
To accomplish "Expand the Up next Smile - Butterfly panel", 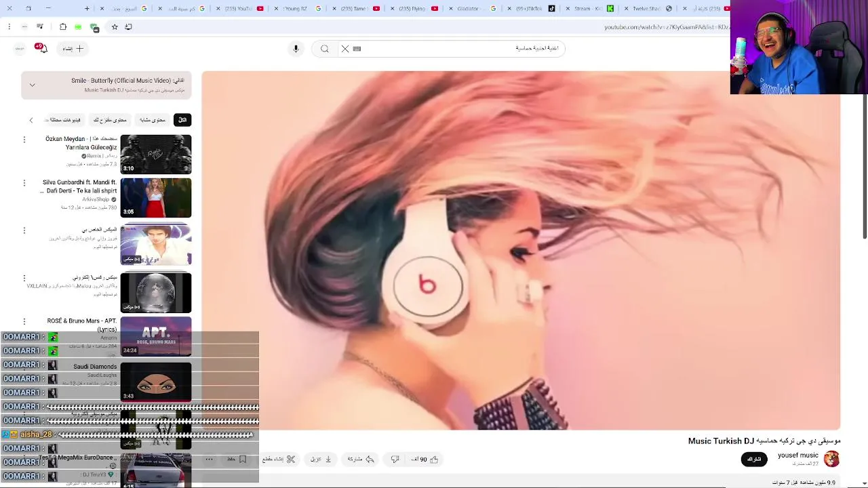I will 32,85.
